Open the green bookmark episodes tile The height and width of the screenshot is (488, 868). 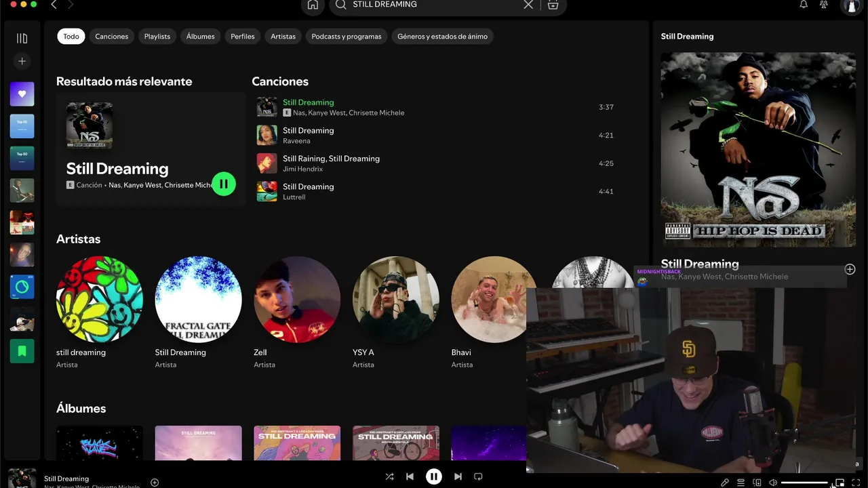(22, 350)
